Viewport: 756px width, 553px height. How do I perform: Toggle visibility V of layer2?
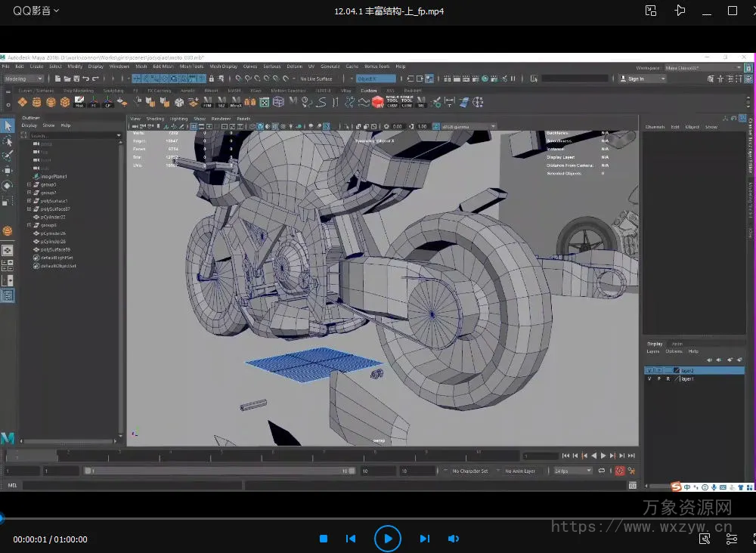click(649, 371)
